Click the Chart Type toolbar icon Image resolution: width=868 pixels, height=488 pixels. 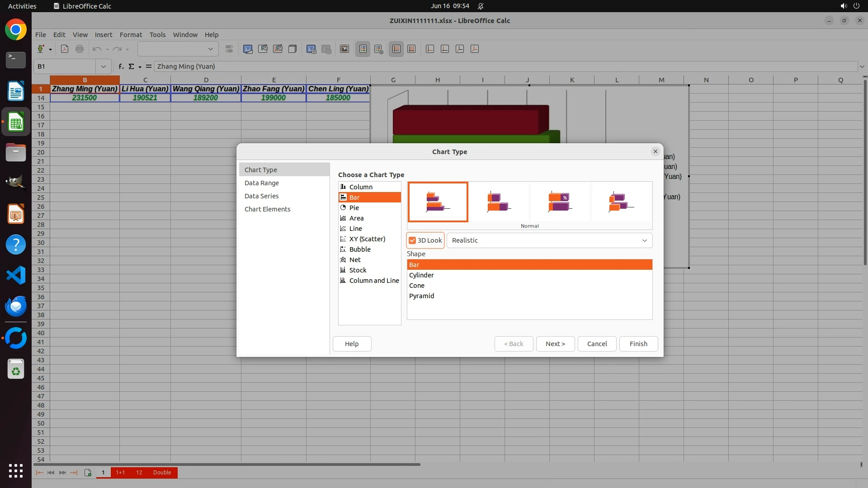[248, 49]
